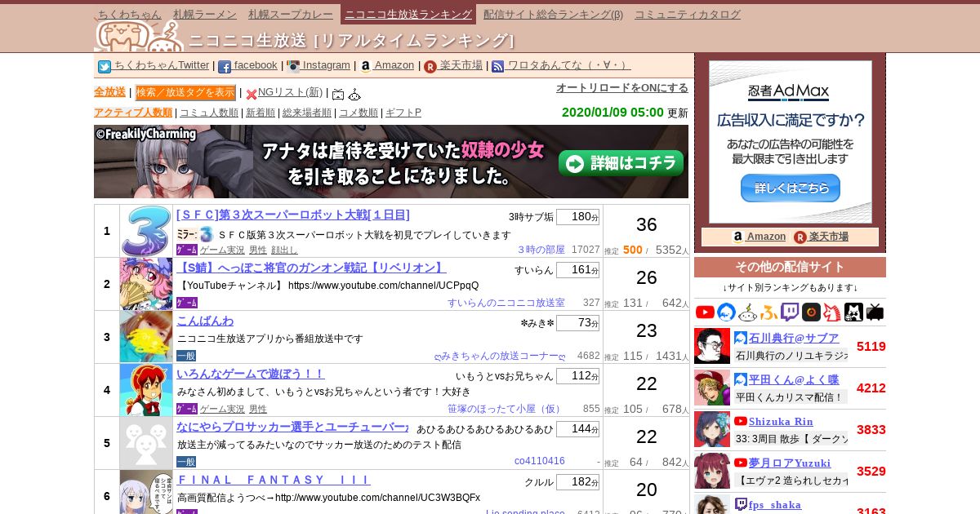Click the ゲーム実況 tag in row 1
Viewport: 980px width, 514px height.
pyautogui.click(x=222, y=250)
